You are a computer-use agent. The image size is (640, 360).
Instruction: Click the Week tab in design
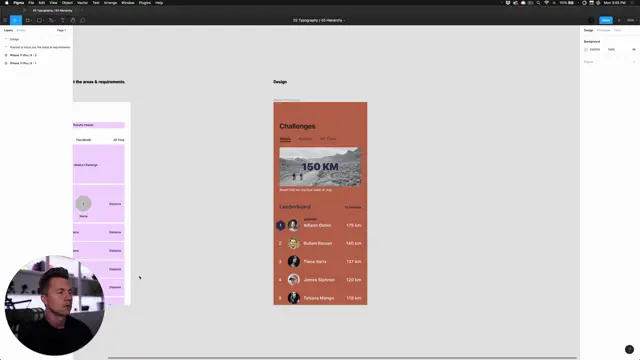(285, 139)
